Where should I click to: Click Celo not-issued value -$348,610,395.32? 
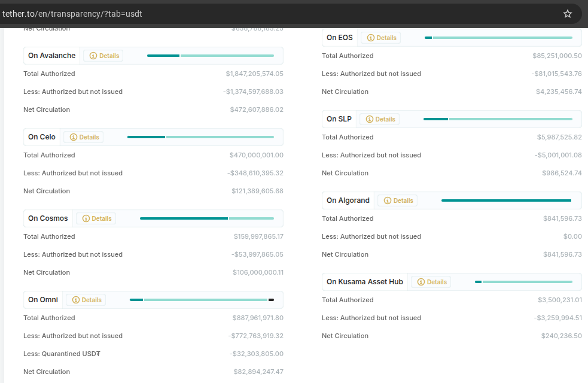point(255,174)
